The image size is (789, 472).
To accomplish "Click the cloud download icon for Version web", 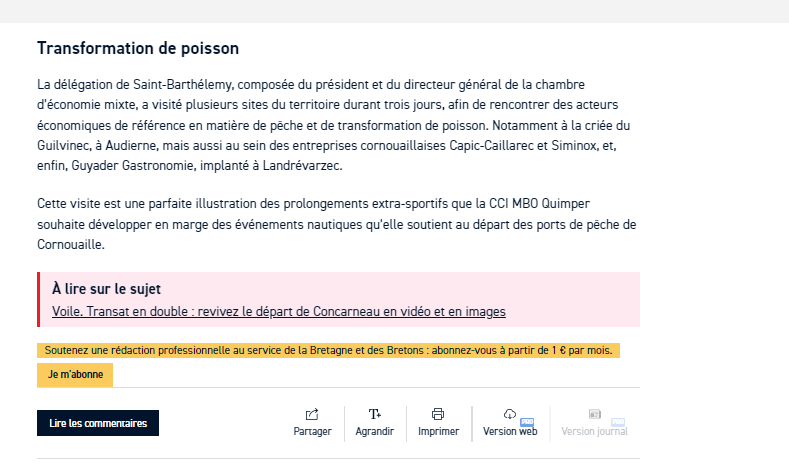I will (509, 414).
